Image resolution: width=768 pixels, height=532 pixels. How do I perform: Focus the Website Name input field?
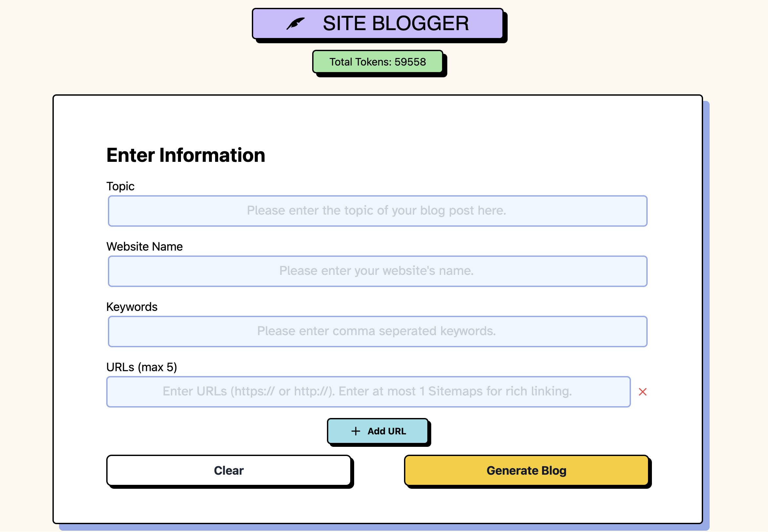(x=377, y=271)
